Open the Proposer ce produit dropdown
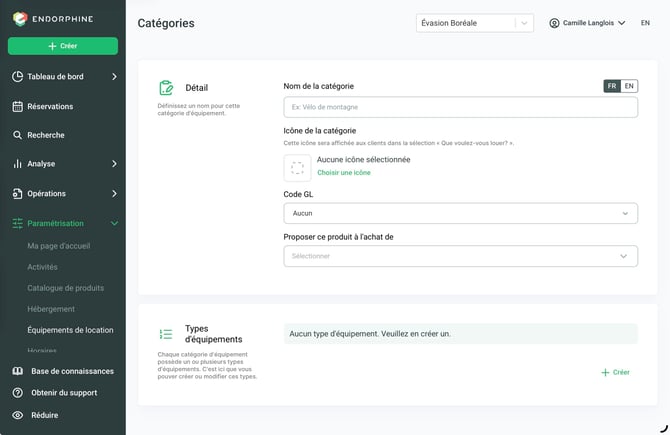The image size is (670, 435). pyautogui.click(x=461, y=256)
